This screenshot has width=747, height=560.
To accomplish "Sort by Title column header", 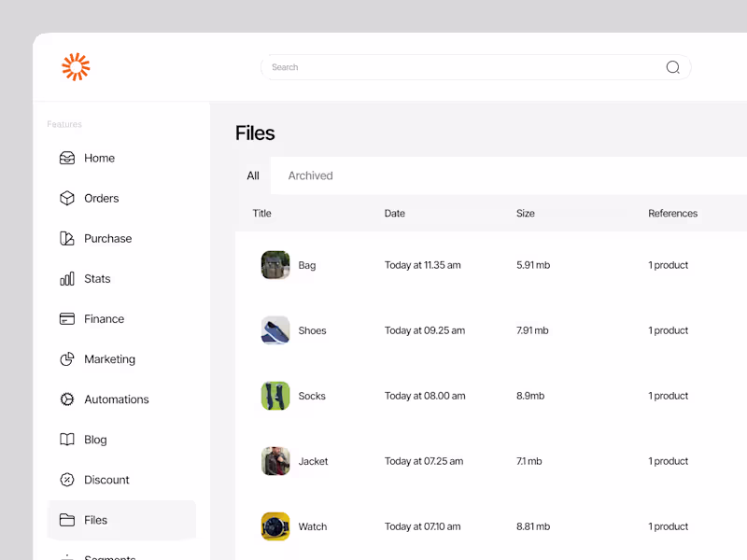I will 262,214.
